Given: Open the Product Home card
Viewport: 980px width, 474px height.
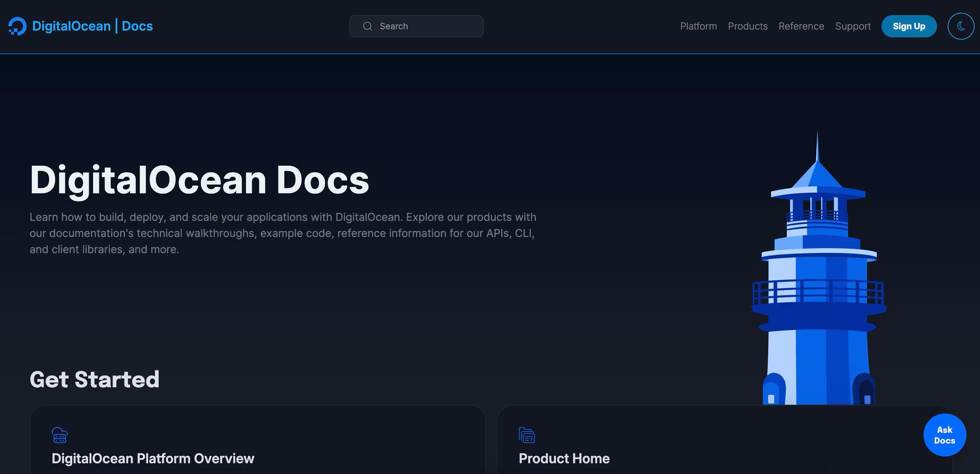Looking at the screenshot, I should tap(725, 440).
